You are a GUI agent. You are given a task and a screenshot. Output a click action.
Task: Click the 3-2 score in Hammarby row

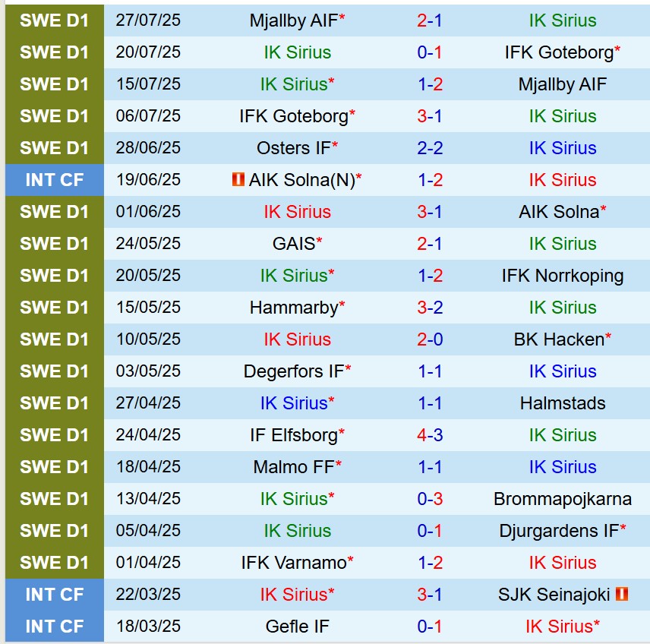click(430, 308)
